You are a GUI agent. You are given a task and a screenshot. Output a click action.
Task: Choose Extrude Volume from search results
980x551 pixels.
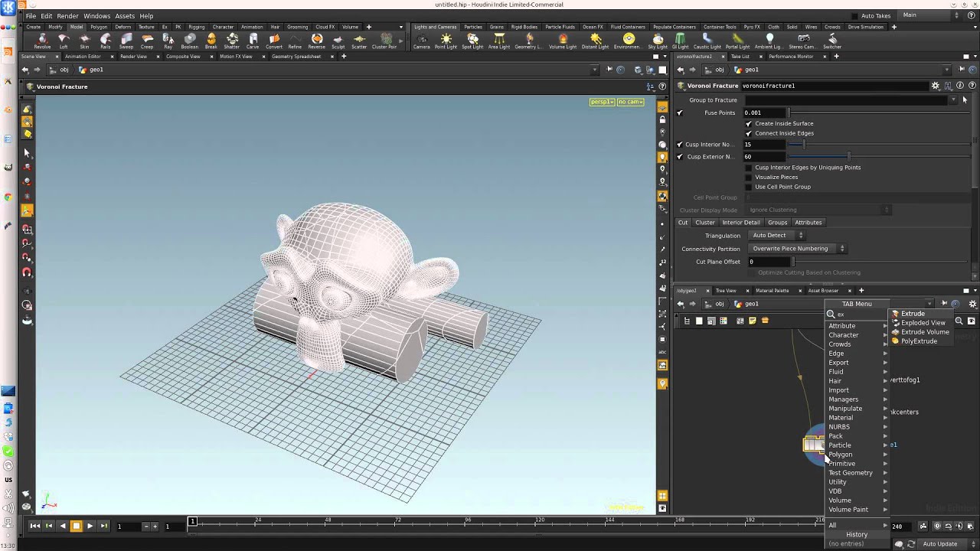click(922, 332)
